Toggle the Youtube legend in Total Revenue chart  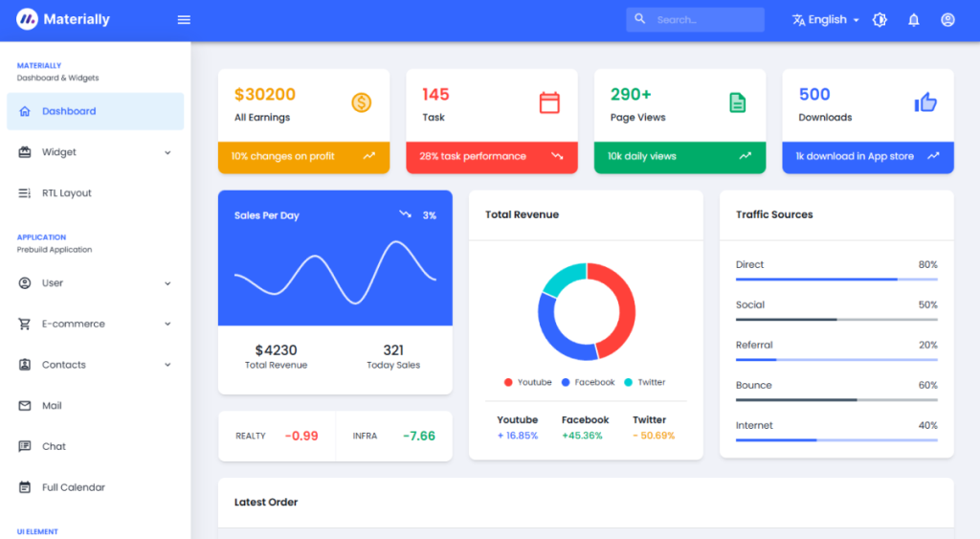tap(528, 382)
